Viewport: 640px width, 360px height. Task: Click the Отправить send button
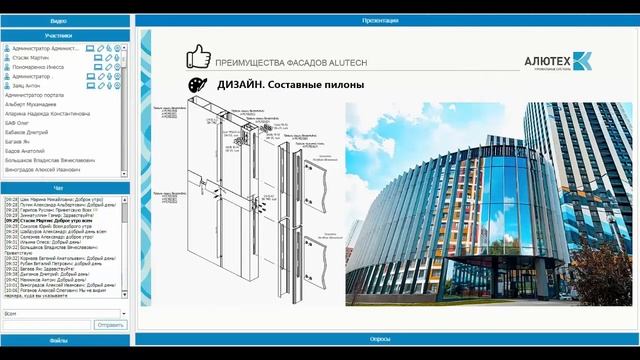[x=111, y=325]
